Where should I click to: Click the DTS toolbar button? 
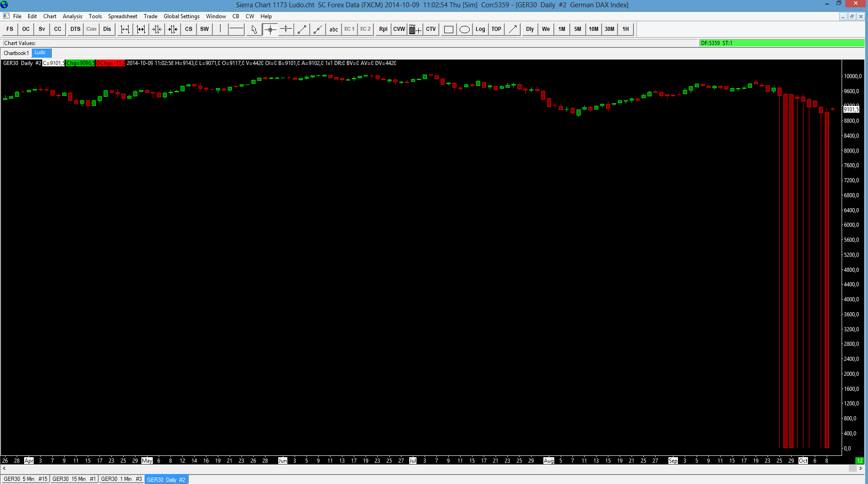(x=75, y=29)
